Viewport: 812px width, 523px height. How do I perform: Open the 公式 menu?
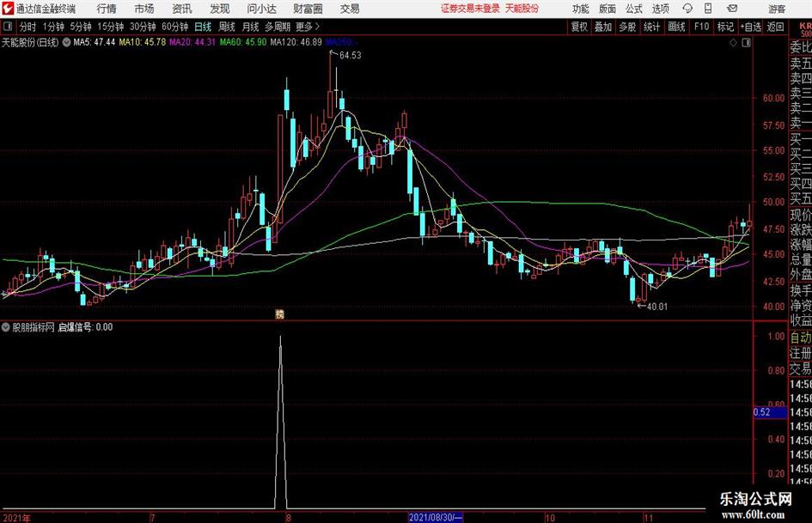pyautogui.click(x=634, y=9)
